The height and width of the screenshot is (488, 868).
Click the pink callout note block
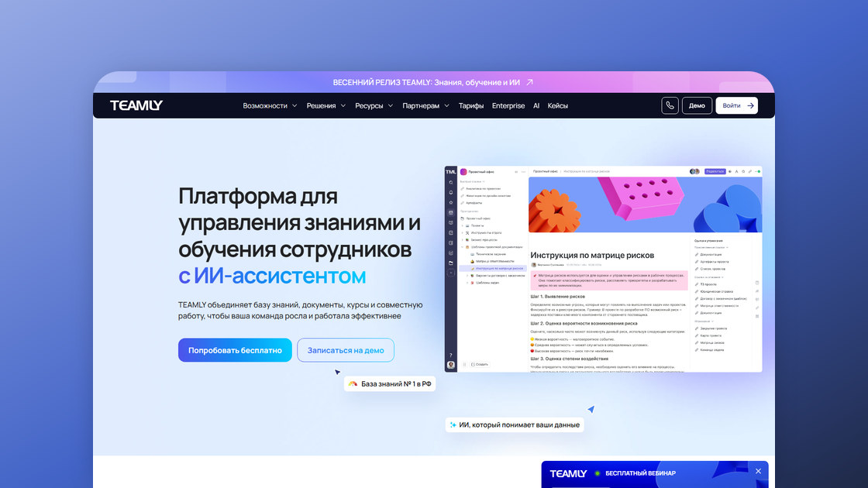609,280
